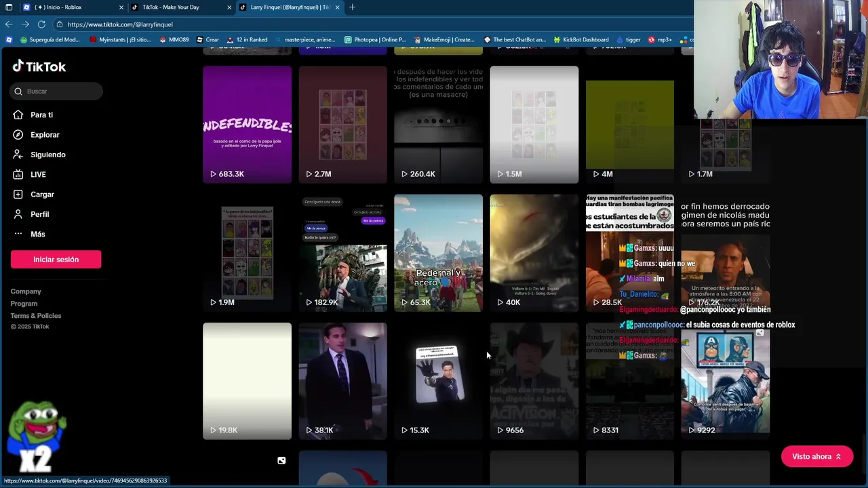
Task: Open the MakeEmoji bookmark
Action: click(x=443, y=40)
